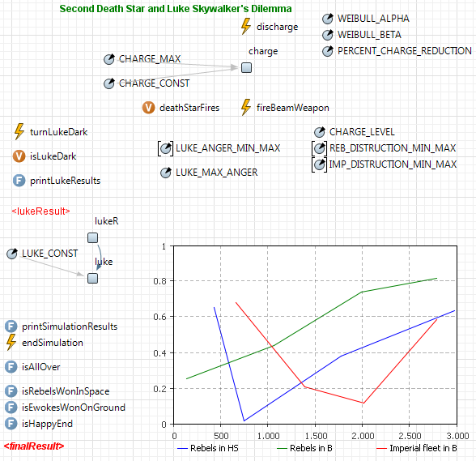Select the PERCENT_CHARGE_REDUCTION parameter icon

[x=328, y=51]
